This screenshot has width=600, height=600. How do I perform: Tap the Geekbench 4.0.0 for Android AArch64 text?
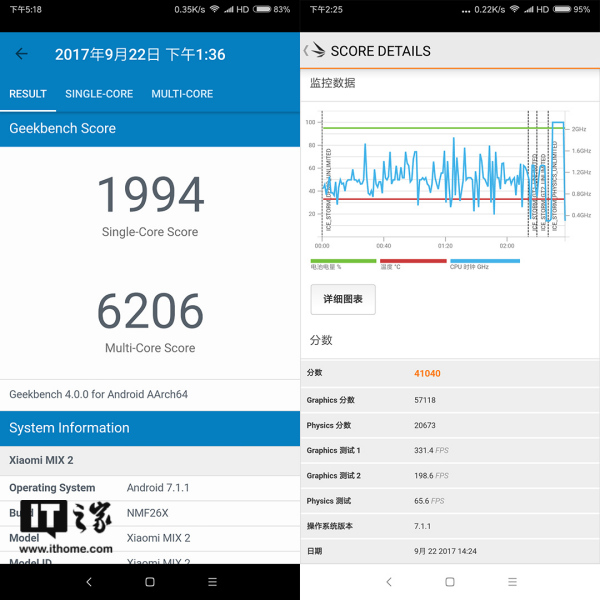tap(98, 395)
